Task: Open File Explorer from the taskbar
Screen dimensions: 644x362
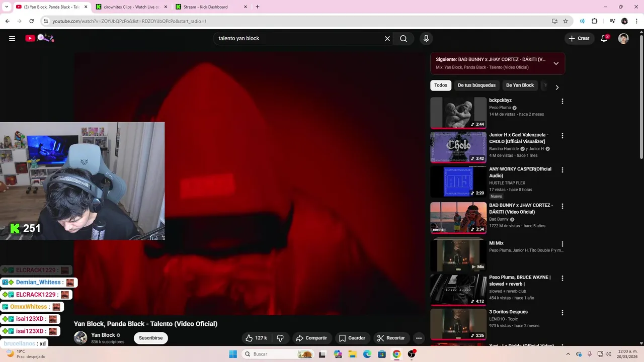Action: click(x=353, y=354)
